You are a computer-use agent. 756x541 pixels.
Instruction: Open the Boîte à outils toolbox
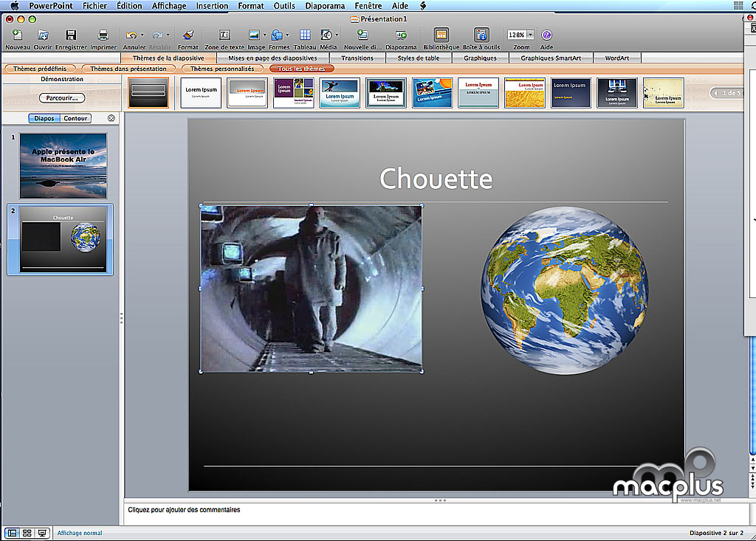481,35
